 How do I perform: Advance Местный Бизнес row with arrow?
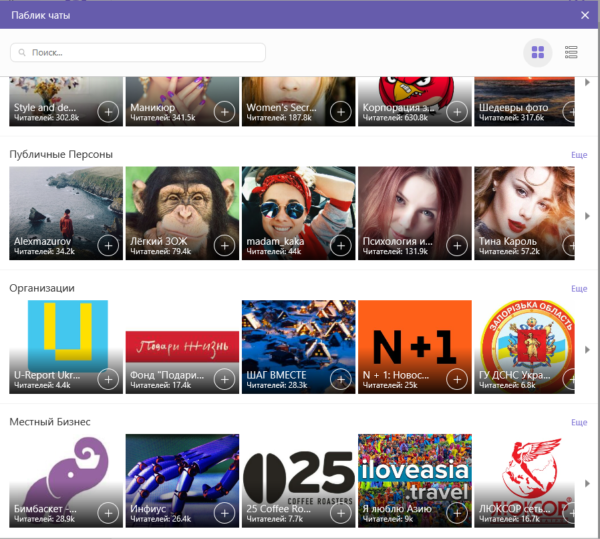pos(587,484)
